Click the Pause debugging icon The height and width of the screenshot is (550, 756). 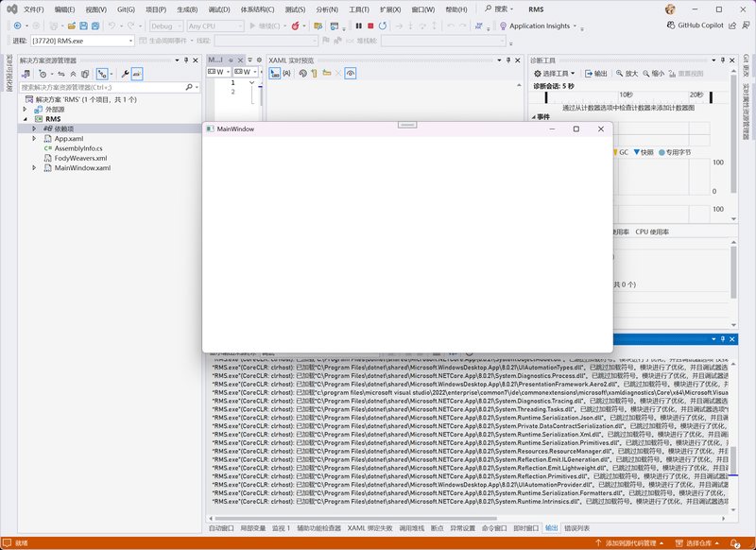pos(358,26)
